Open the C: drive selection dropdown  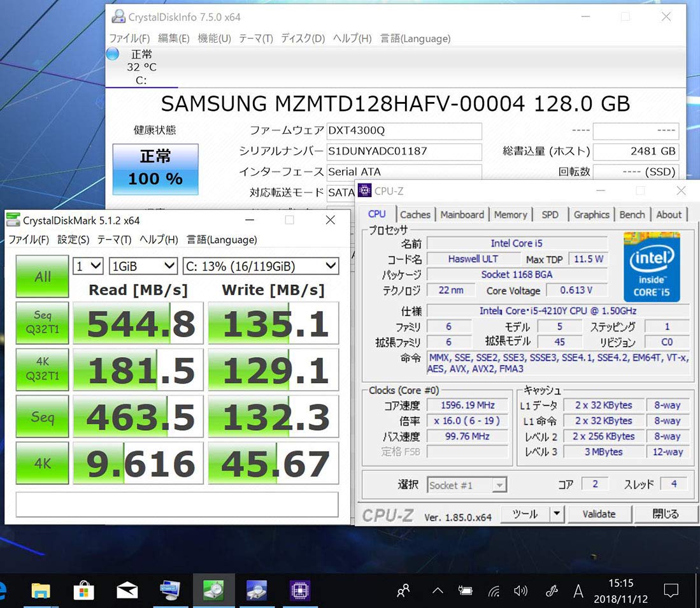tap(260, 266)
